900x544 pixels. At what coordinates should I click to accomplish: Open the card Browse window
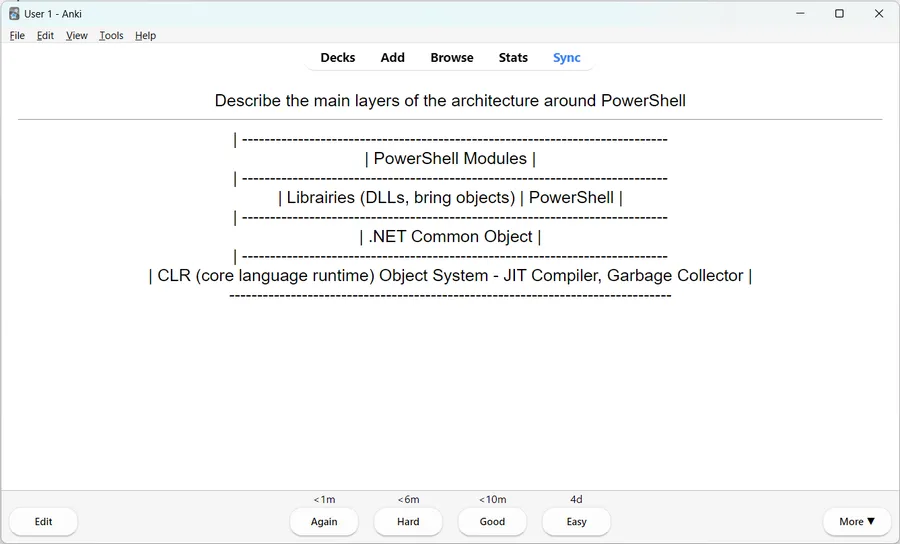click(x=452, y=57)
